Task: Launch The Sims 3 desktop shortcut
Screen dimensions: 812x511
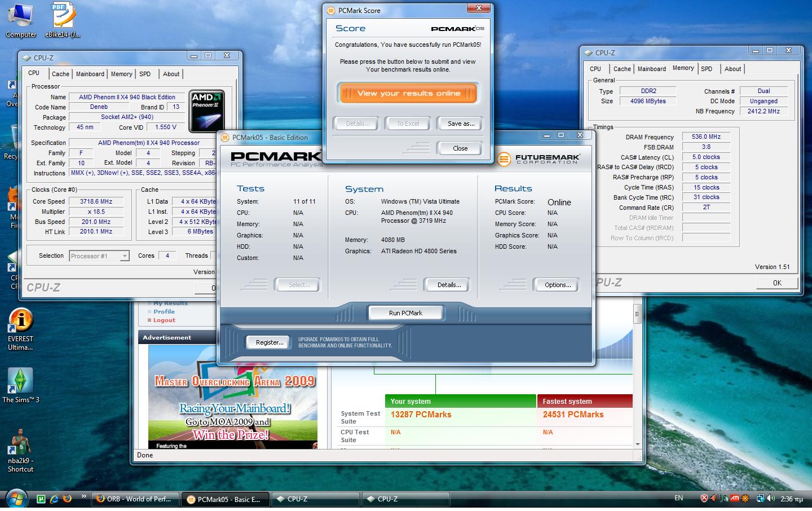Action: click(20, 385)
